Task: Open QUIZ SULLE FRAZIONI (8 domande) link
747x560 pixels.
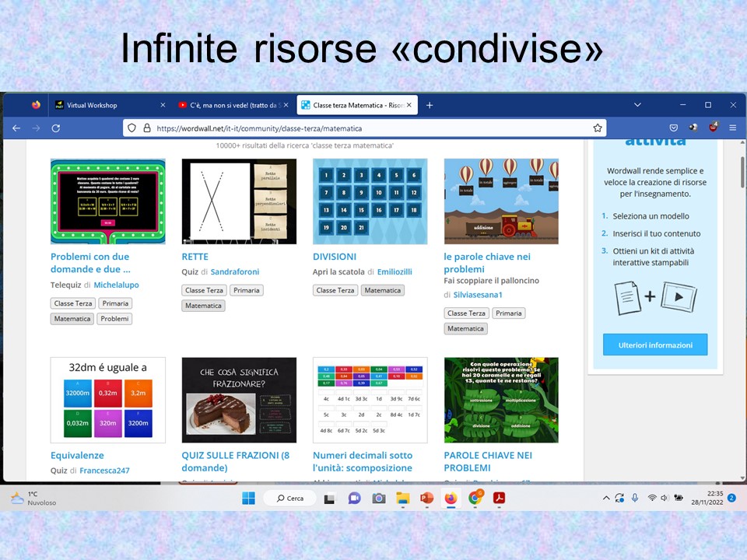Action: coord(235,461)
